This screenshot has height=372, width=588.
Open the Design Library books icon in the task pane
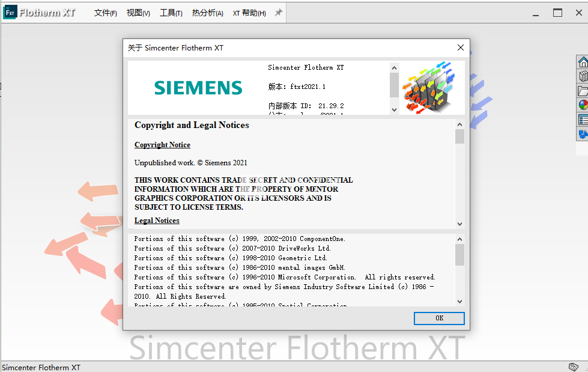point(583,76)
